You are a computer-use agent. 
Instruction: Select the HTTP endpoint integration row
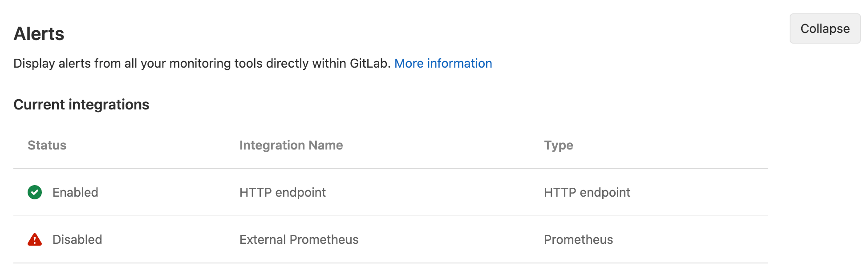coord(282,192)
